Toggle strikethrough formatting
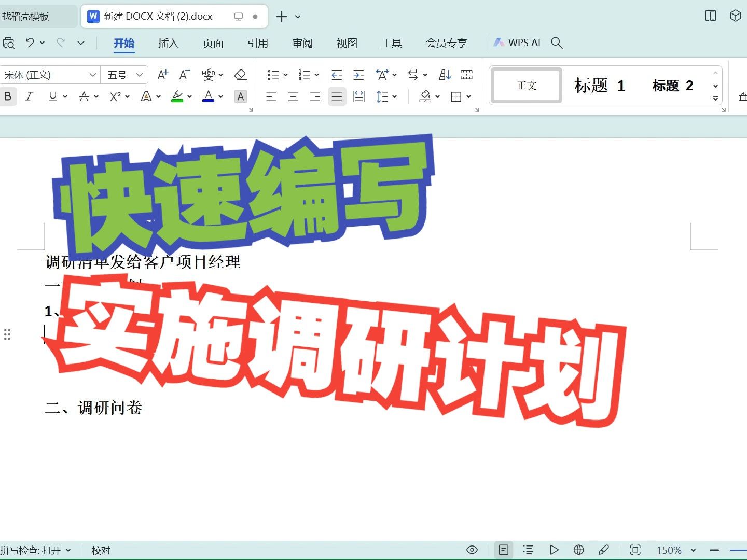 84,96
